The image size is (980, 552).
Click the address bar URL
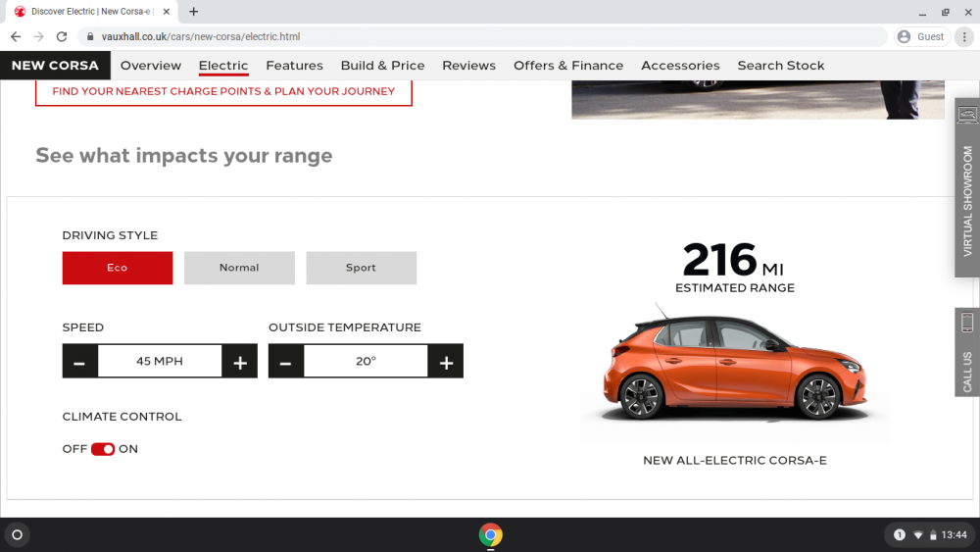201,37
